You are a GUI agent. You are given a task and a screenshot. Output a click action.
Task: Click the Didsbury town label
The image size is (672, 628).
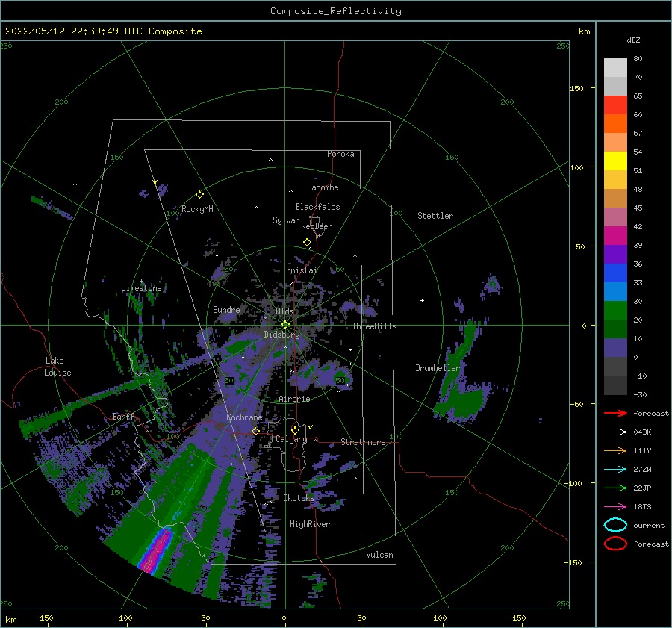[x=281, y=335]
